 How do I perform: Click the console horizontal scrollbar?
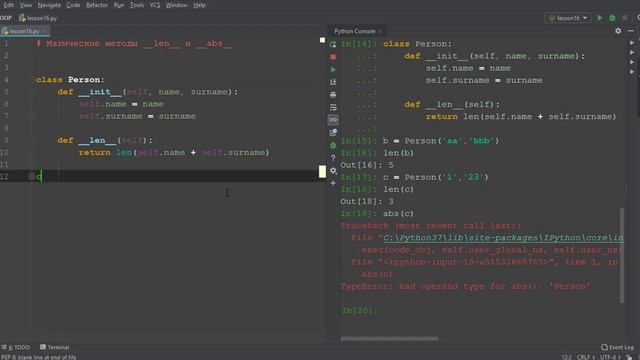click(389, 338)
